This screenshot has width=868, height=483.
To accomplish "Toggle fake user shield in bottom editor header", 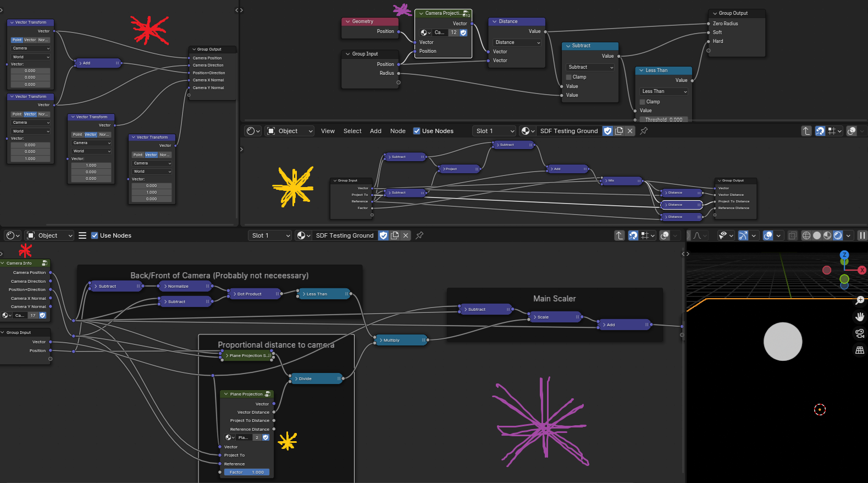I will point(383,235).
